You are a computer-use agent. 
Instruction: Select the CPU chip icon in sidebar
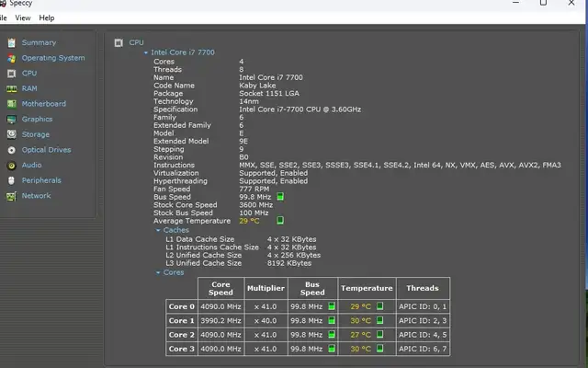point(12,74)
